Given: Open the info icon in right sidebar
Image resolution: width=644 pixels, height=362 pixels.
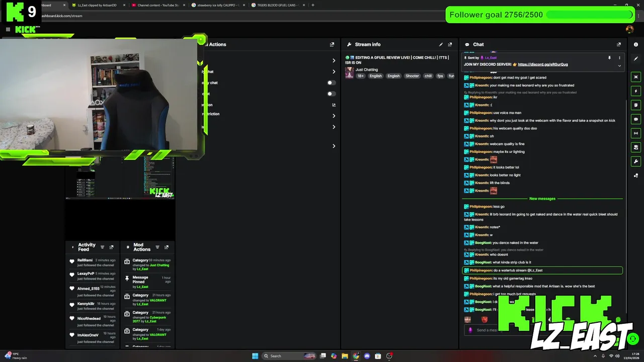Looking at the screenshot, I should (636, 44).
